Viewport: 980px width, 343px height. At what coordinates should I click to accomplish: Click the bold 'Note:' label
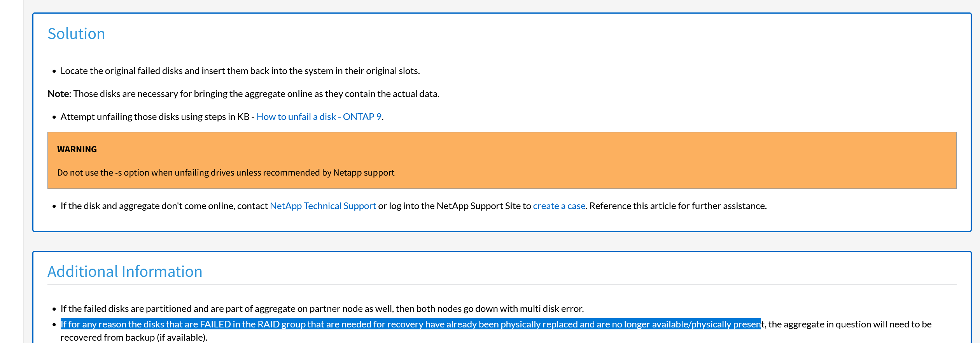59,94
